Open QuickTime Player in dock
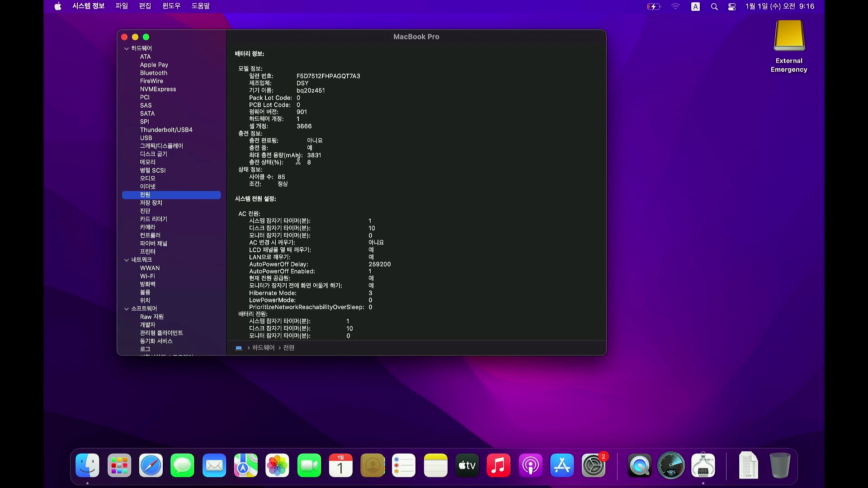Image resolution: width=868 pixels, height=488 pixels. pos(640,465)
